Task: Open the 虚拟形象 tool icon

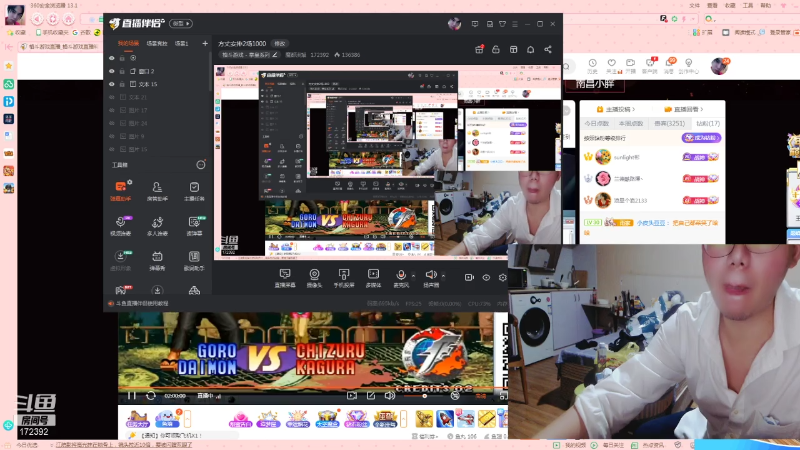Action: [120, 260]
